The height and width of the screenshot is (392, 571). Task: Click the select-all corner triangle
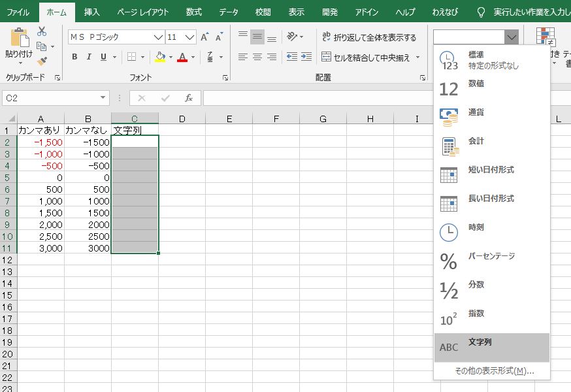click(11, 118)
